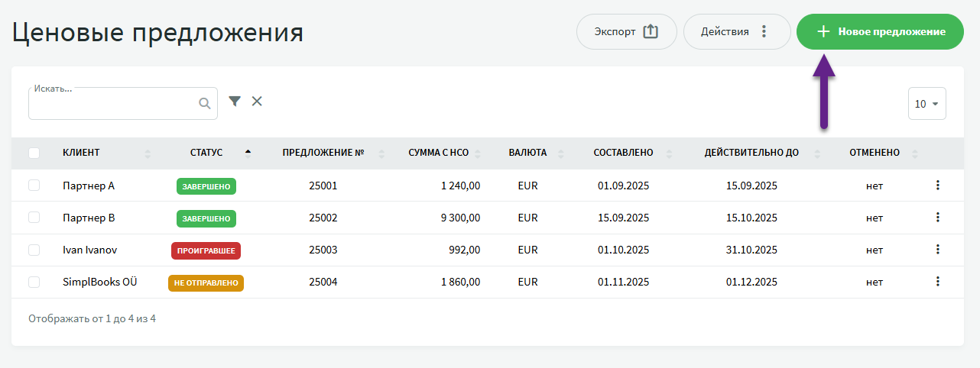Expand the Действия actions menu
980x368 pixels.
(735, 32)
